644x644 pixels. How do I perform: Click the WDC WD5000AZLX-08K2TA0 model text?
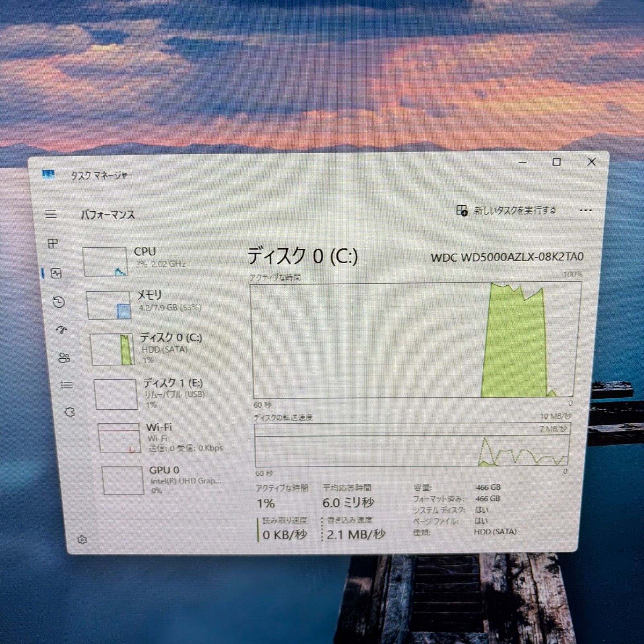pyautogui.click(x=507, y=257)
